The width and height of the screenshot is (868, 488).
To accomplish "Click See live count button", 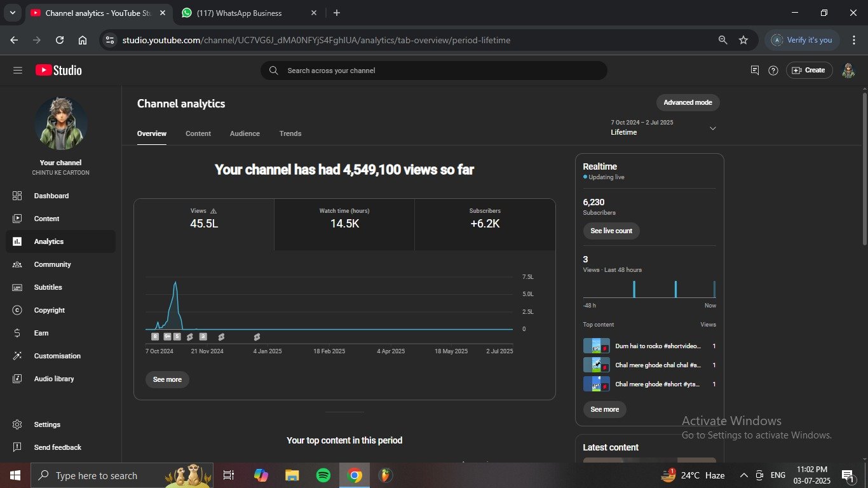I will point(611,231).
